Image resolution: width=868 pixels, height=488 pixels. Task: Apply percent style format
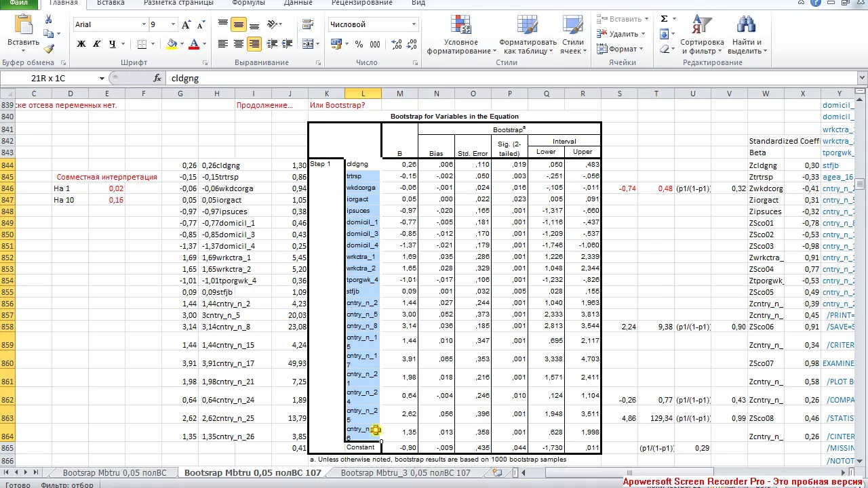[x=358, y=44]
